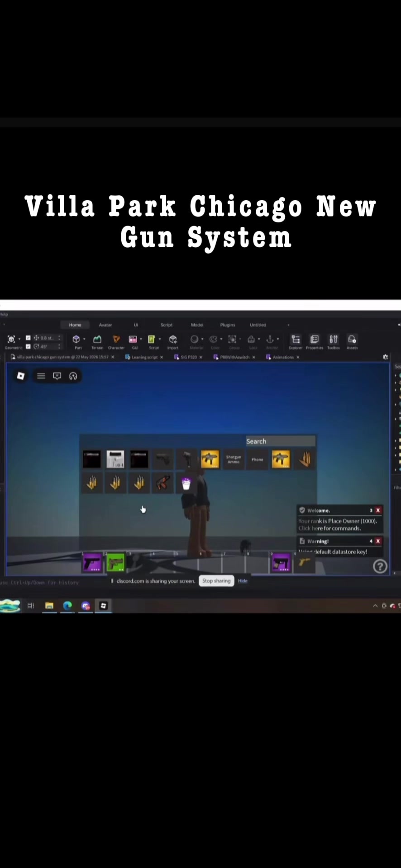This screenshot has width=401, height=868.
Task: Switch to the Home ribbon tab
Action: (x=75, y=325)
